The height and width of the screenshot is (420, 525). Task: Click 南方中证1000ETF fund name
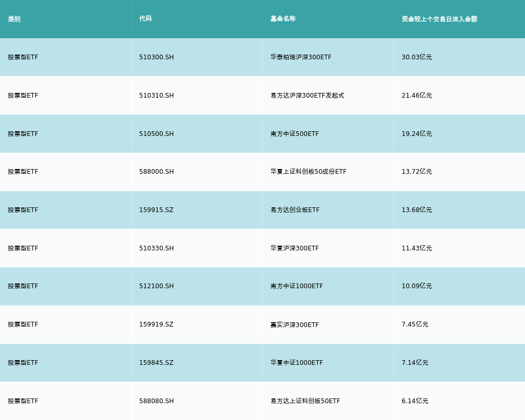tap(297, 286)
